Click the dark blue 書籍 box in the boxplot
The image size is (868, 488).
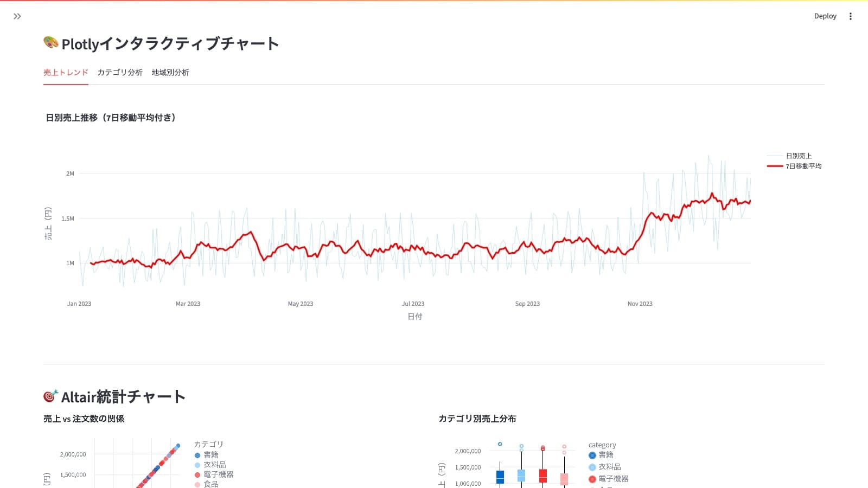point(500,477)
